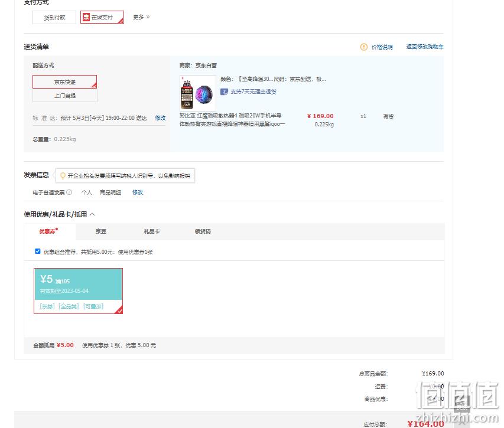Screen dimensions: 504x428
Task: Switch to 京豆 tab
Action: click(x=100, y=231)
